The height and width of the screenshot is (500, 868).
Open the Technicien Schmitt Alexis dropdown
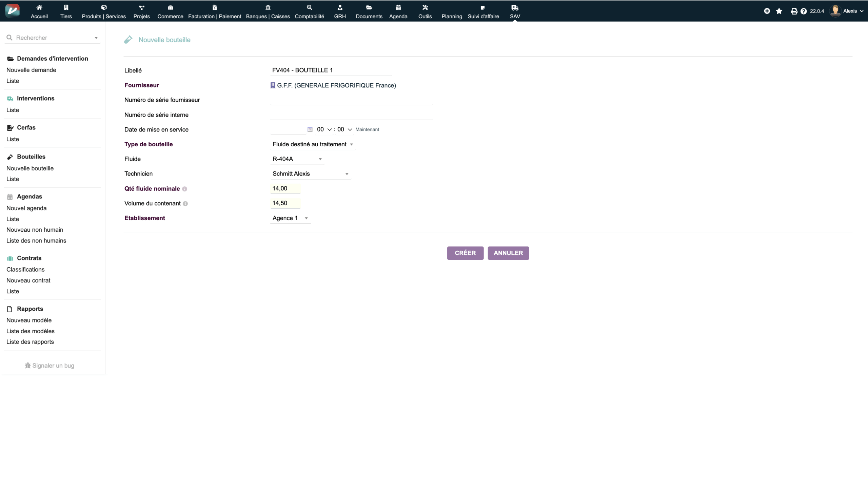coord(310,174)
